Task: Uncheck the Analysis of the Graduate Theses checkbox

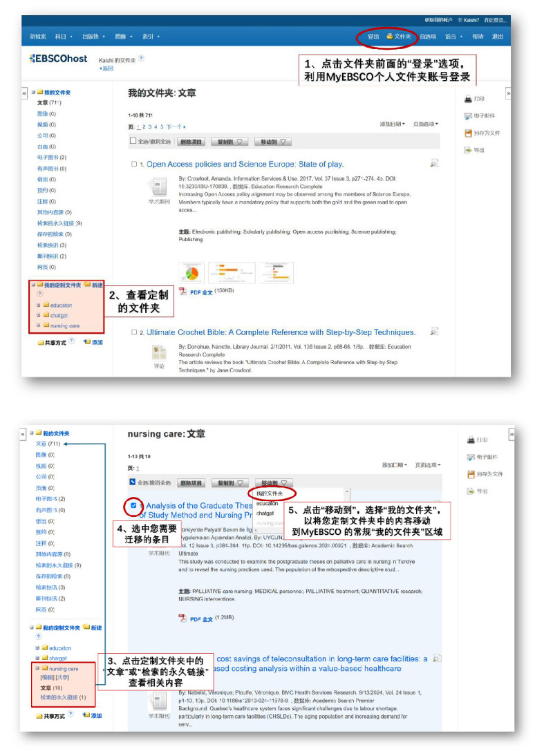Action: pos(133,506)
